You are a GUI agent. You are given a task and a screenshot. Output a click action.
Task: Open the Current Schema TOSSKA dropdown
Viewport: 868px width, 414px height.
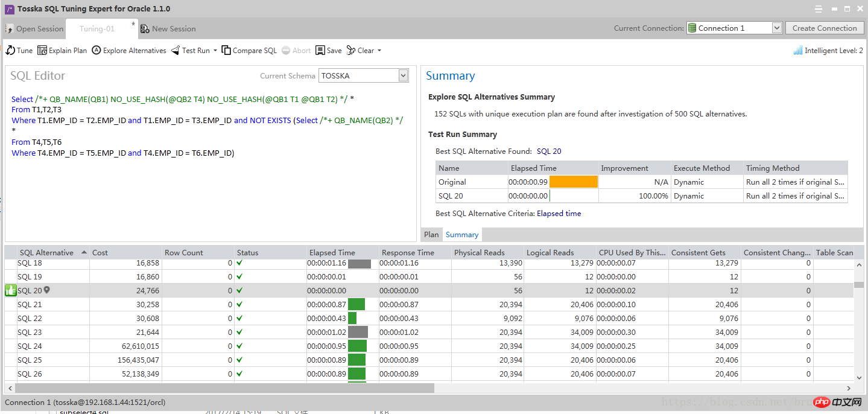[x=404, y=75]
